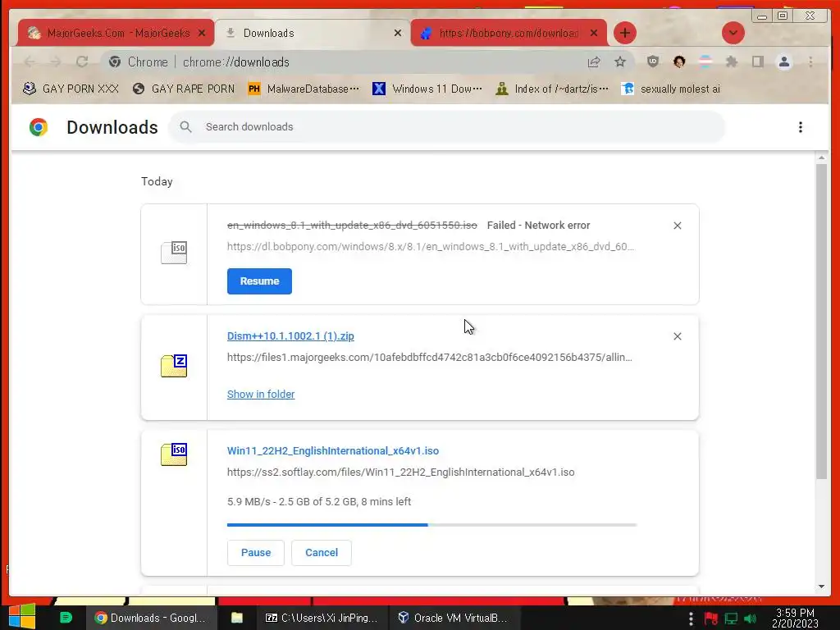Click the Today heading
Viewport: 840px width, 630px height.
[157, 181]
